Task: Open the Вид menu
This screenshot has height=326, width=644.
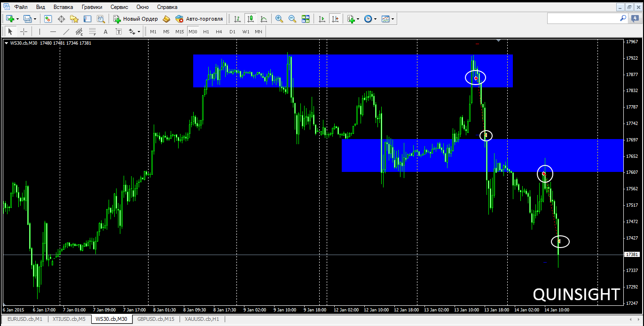Action: pos(41,7)
